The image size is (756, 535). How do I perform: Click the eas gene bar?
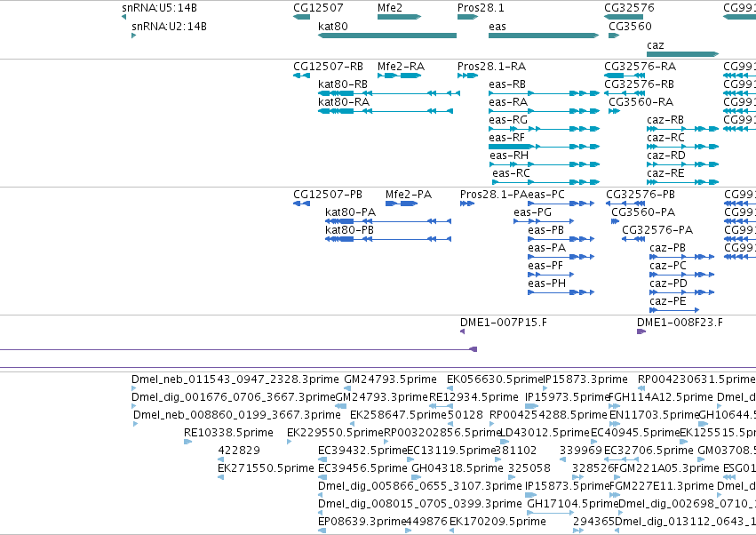544,36
